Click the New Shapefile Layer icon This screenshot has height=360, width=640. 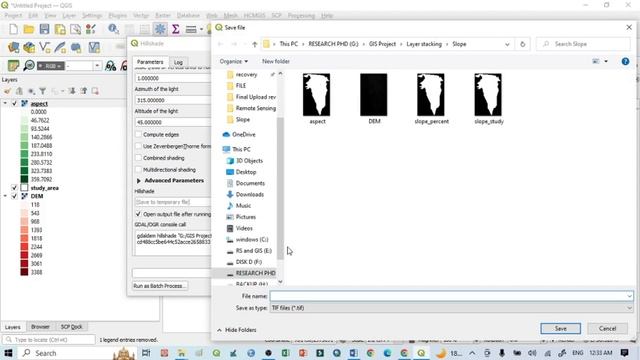[x=44, y=47]
